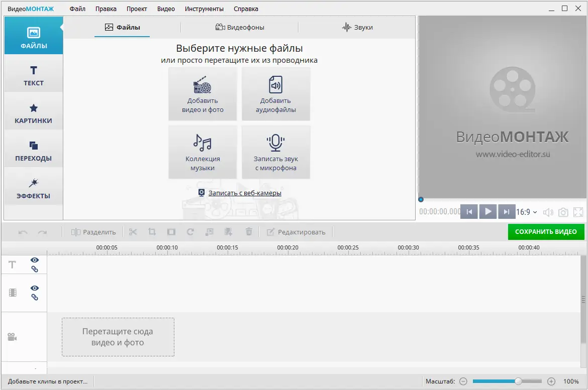The height and width of the screenshot is (390, 588).
Task: Click the scissors cut icon
Action: click(133, 232)
